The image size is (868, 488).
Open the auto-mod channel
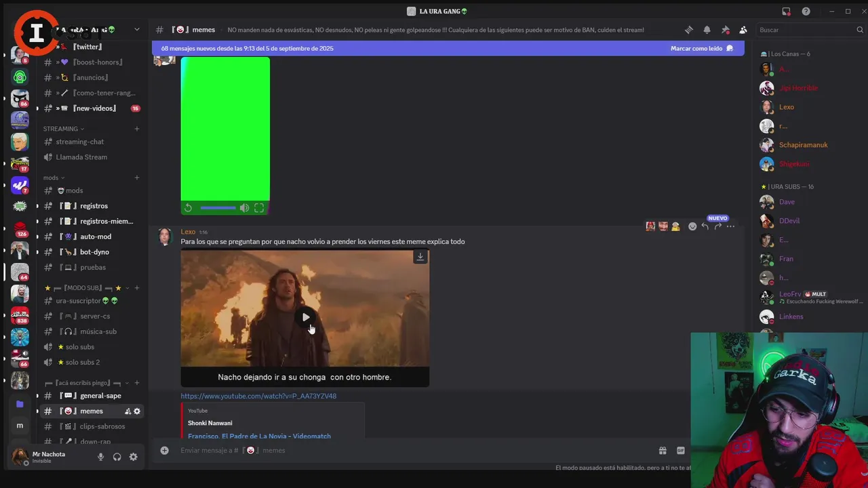[x=91, y=237]
